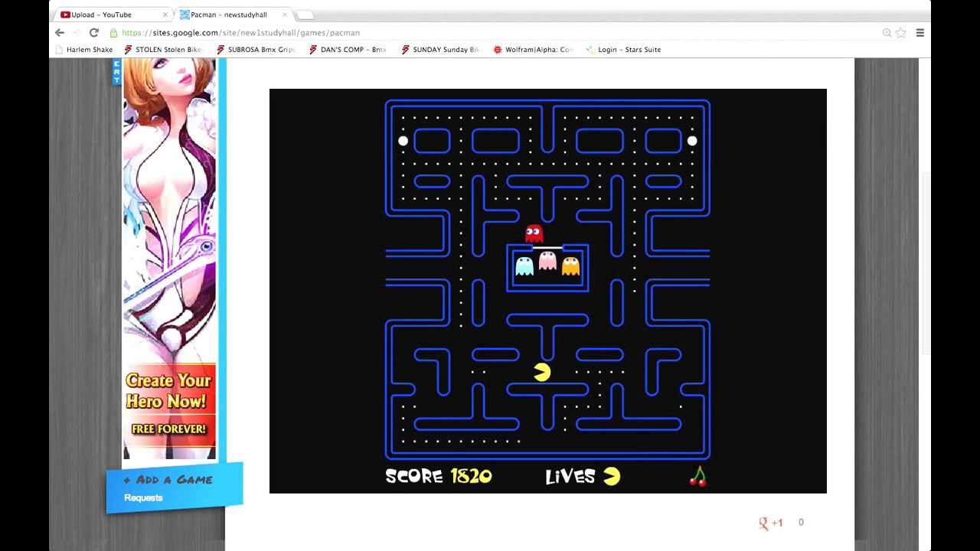Open a new browser tab

[x=304, y=15]
